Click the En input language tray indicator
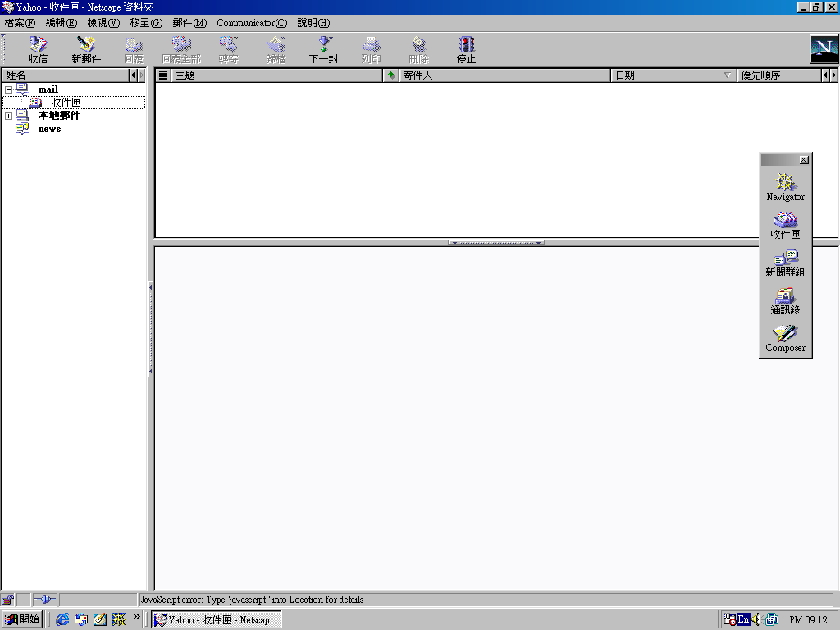The width and height of the screenshot is (840, 630). coord(743,619)
